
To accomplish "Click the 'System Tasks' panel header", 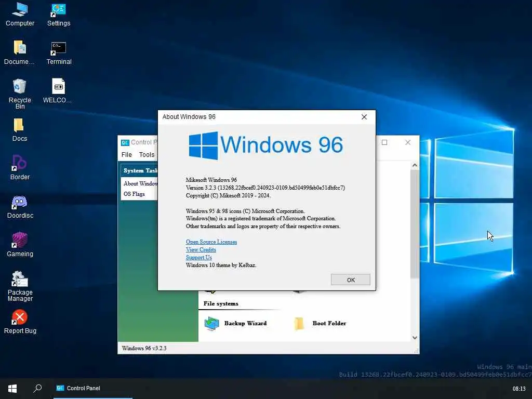I will tap(140, 170).
